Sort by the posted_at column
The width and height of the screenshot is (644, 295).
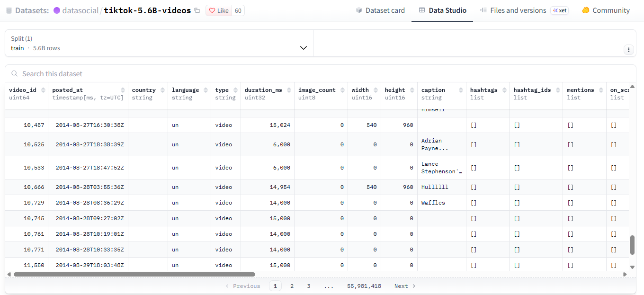click(x=123, y=90)
